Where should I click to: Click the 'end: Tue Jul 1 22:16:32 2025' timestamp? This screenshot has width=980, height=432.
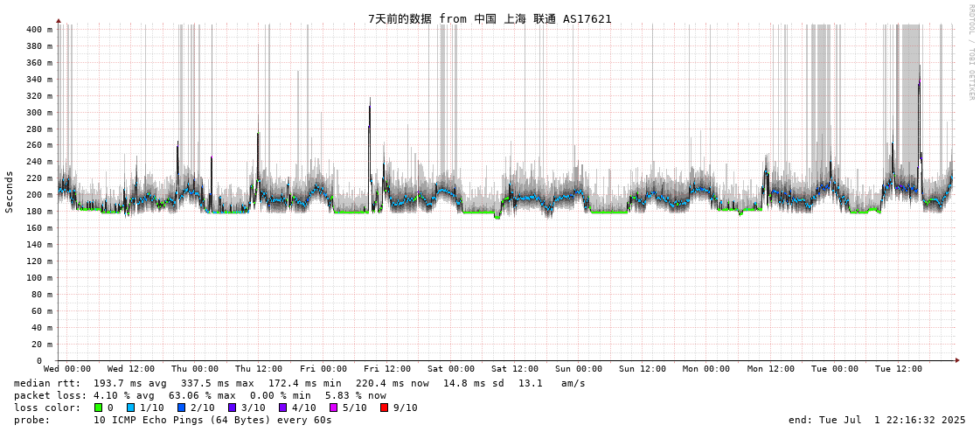point(876,420)
